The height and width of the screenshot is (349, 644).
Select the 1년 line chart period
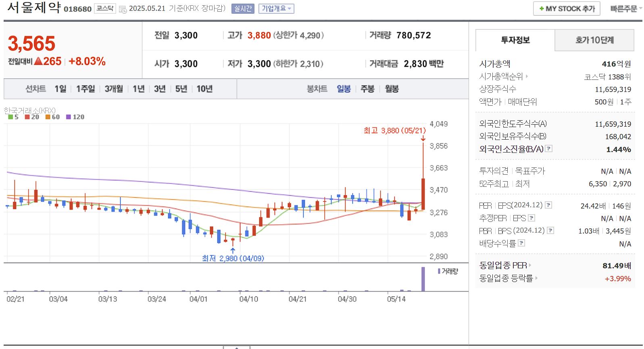pos(139,89)
